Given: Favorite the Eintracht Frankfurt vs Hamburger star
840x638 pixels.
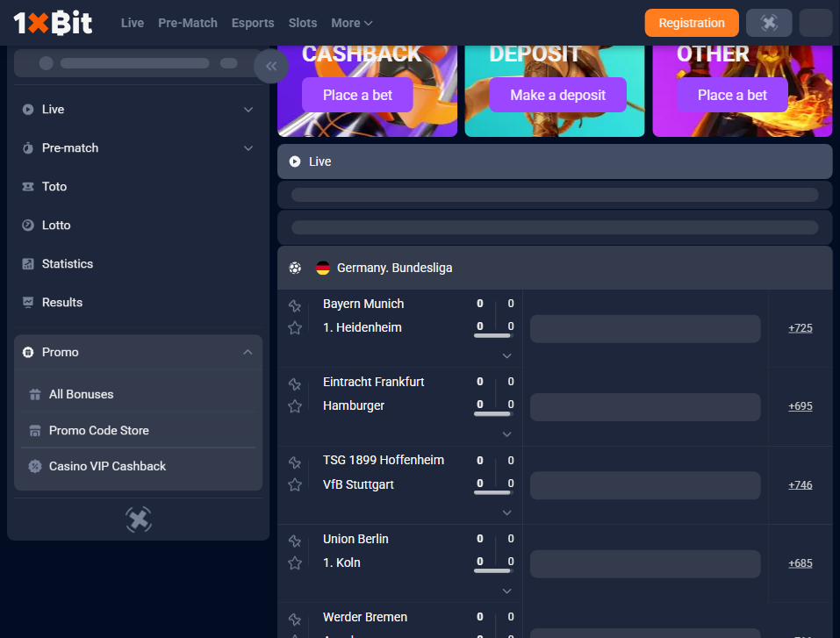Looking at the screenshot, I should click(x=295, y=406).
